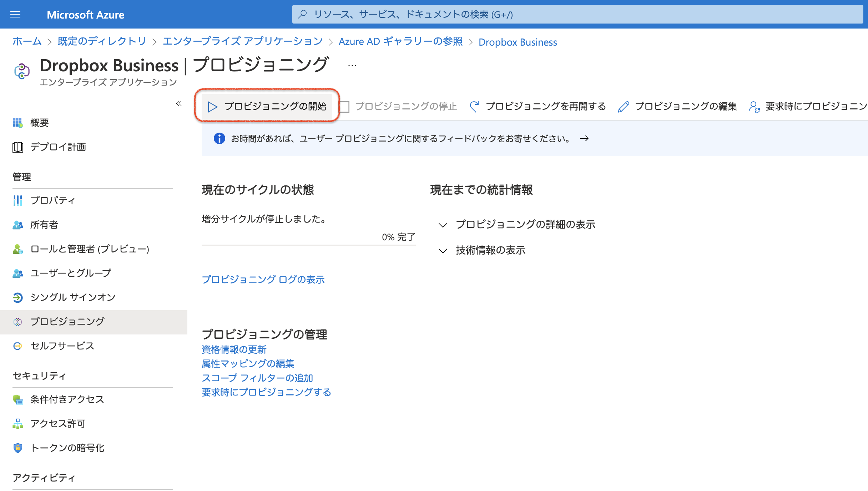Click the 要求時にプロビジョニングする link
This screenshot has height=491, width=868.
(266, 392)
